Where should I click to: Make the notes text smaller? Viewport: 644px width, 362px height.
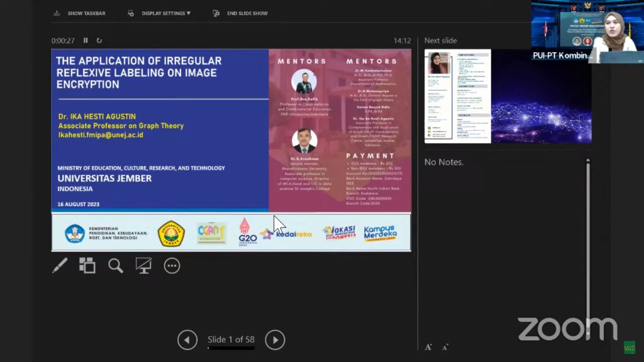pyautogui.click(x=445, y=347)
